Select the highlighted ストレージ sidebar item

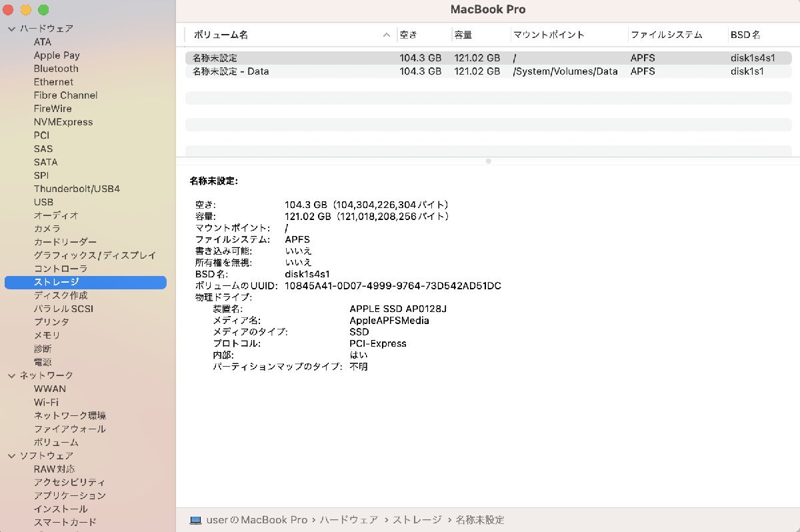85,282
